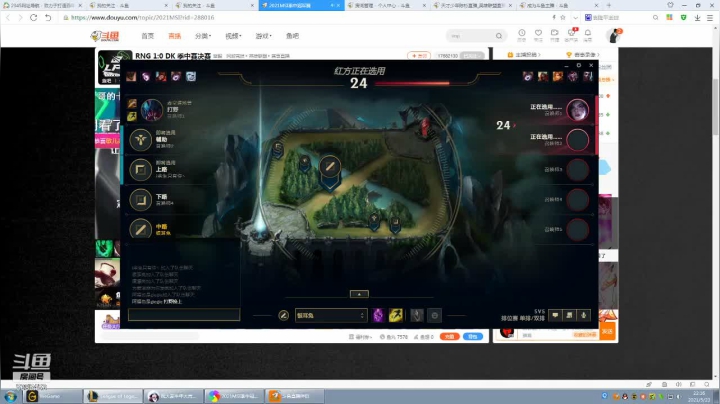720x404 pixels.
Task: Click the orange send button in chat panel
Action: [x=608, y=331]
